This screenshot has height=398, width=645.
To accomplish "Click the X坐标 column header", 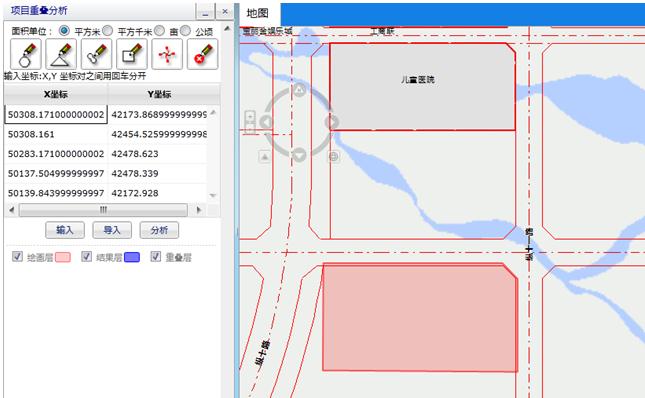I will coord(56,94).
